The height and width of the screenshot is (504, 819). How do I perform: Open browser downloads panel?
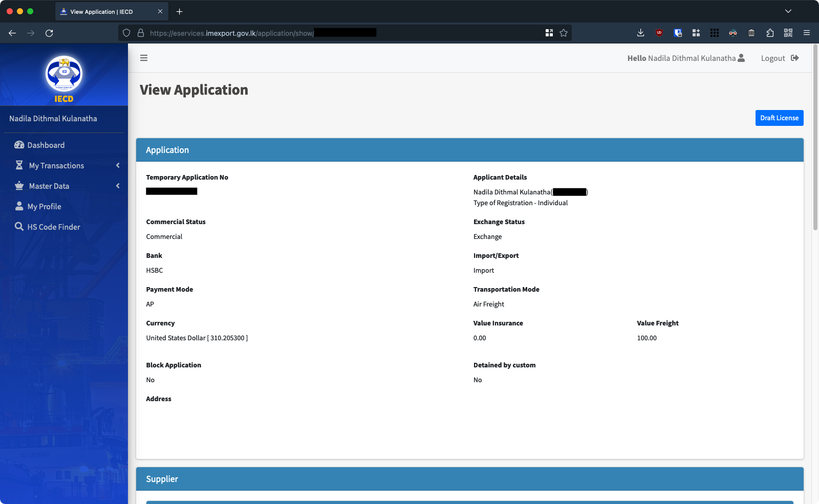coord(640,33)
